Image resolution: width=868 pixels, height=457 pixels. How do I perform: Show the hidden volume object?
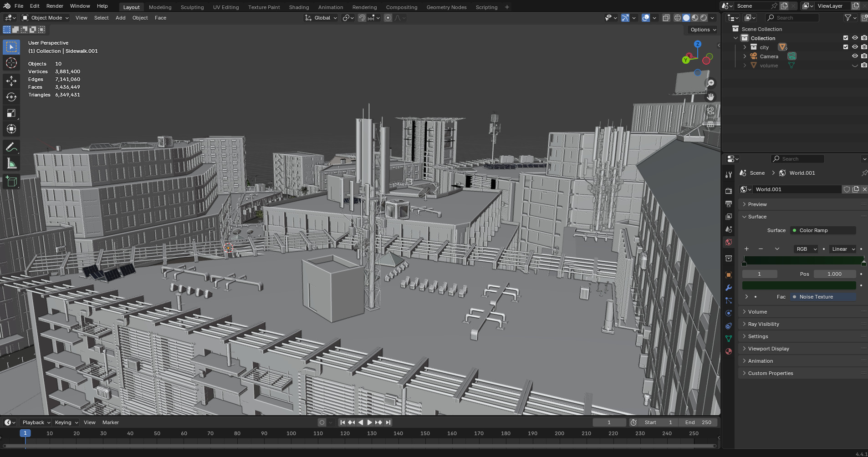(855, 66)
